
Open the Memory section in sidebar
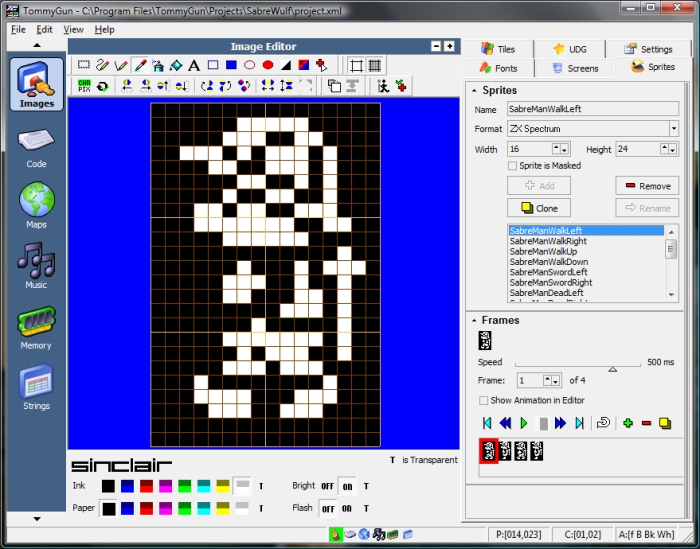[x=36, y=328]
